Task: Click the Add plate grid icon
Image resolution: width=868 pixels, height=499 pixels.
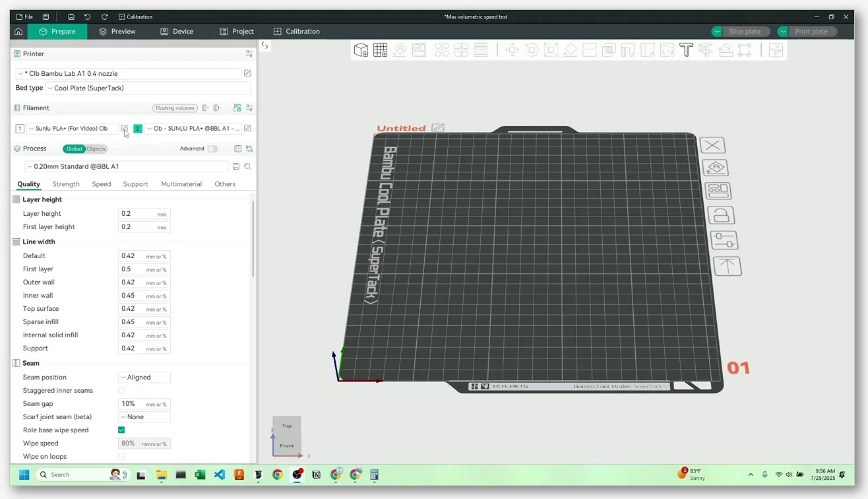Action: tap(381, 50)
